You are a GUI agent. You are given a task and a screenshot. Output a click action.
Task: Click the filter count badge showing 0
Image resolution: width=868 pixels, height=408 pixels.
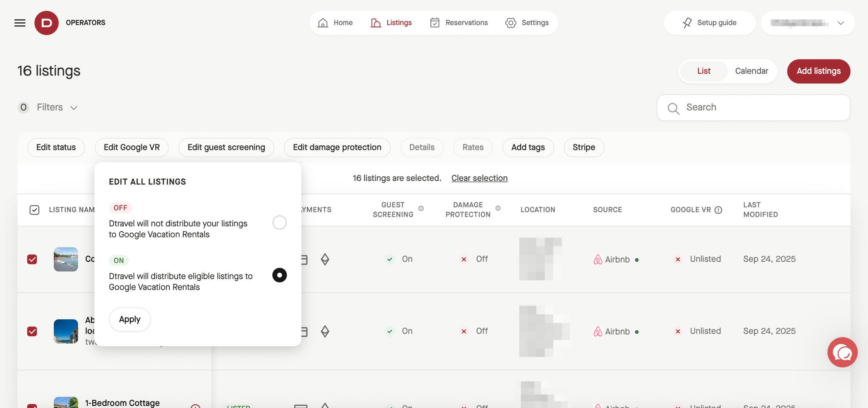click(x=23, y=107)
